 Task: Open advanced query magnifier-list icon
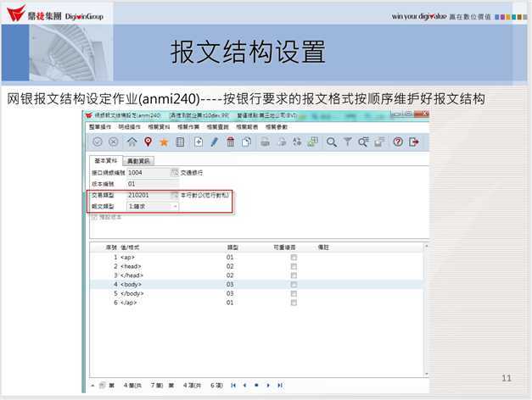click(363, 142)
